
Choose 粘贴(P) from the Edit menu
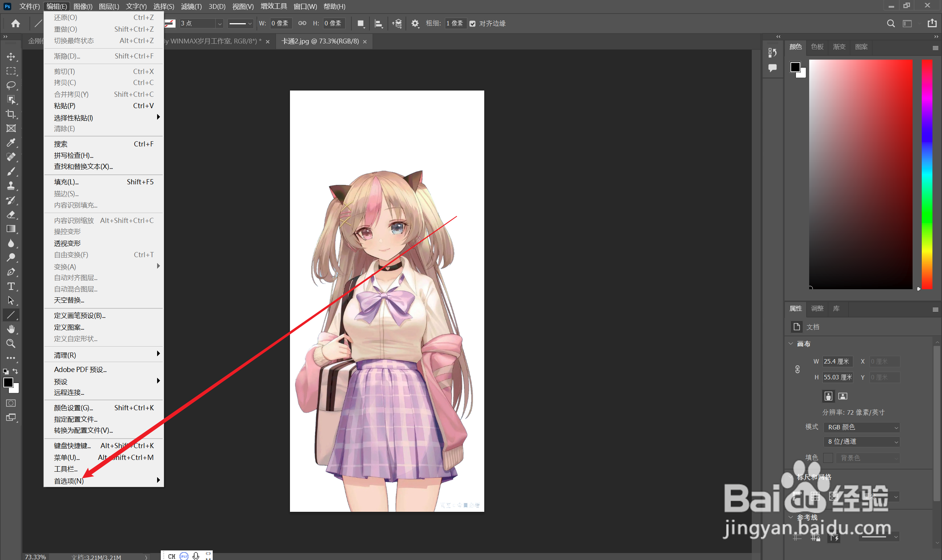(x=104, y=106)
